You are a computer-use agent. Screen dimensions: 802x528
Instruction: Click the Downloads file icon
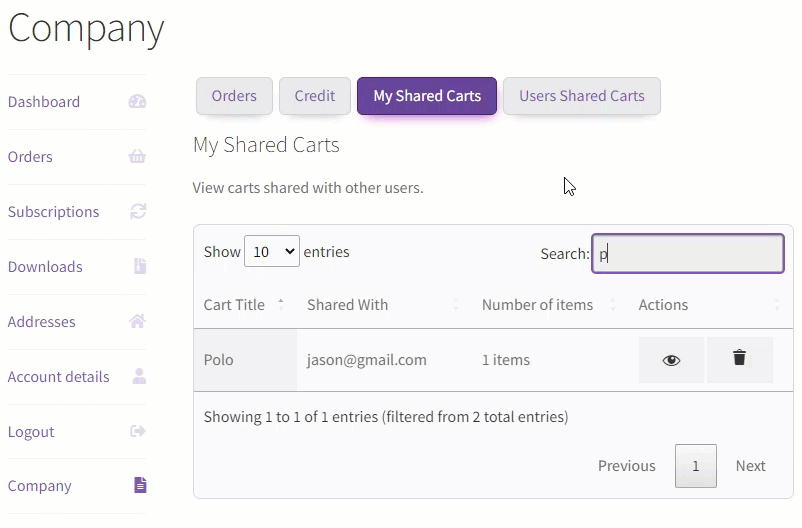point(140,266)
